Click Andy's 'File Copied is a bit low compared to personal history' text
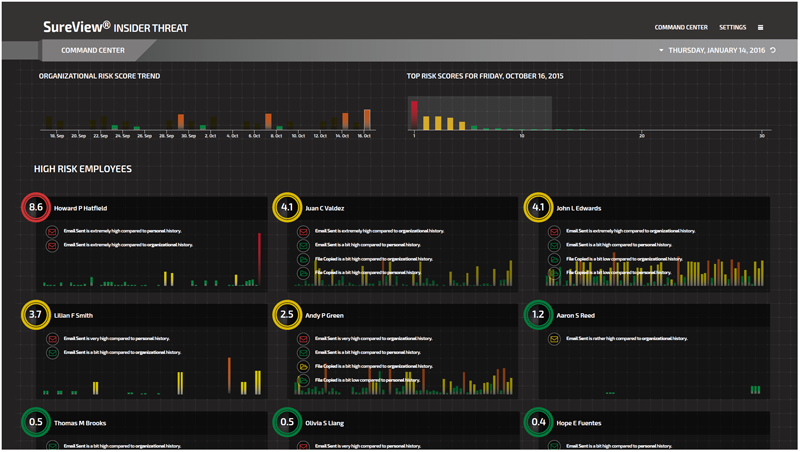The width and height of the screenshot is (800, 452). click(367, 381)
